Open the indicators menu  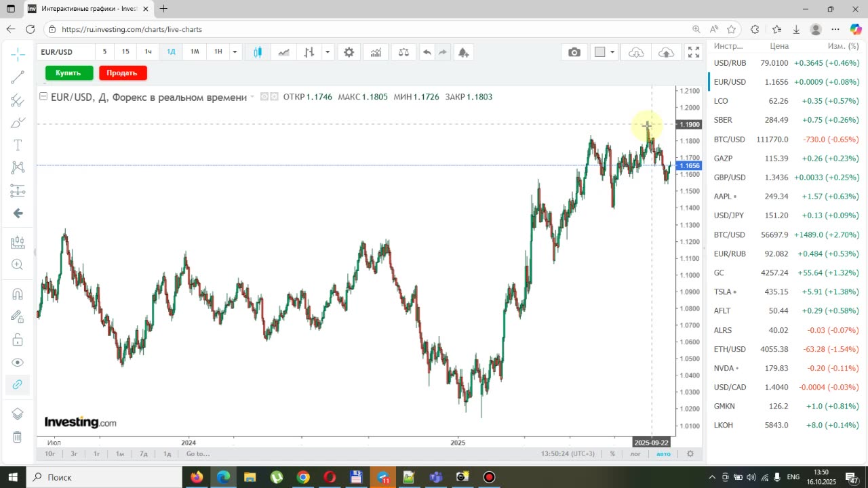point(376,52)
